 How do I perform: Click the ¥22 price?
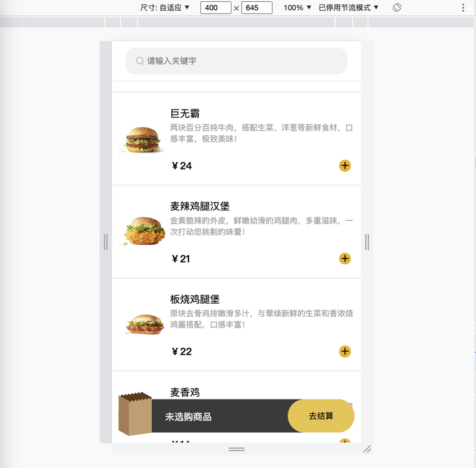(181, 351)
